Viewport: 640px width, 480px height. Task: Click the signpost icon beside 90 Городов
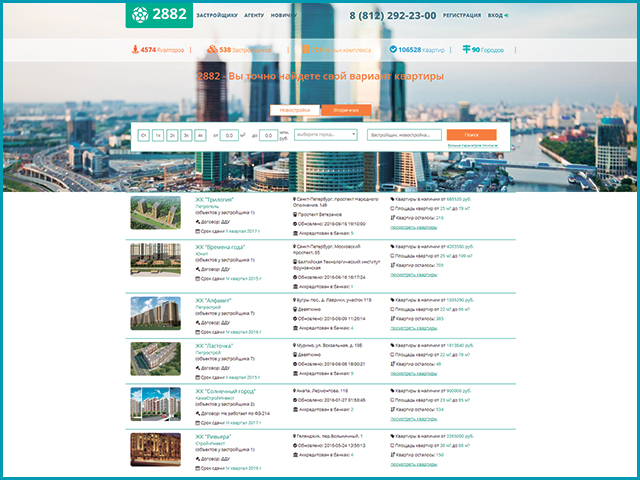[x=466, y=49]
